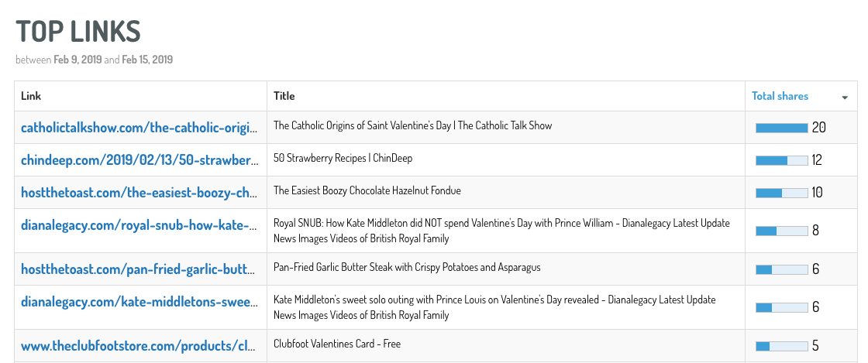Viewport: 868px width, 363px height.
Task: Click the 8 shares progress bar
Action: (782, 231)
